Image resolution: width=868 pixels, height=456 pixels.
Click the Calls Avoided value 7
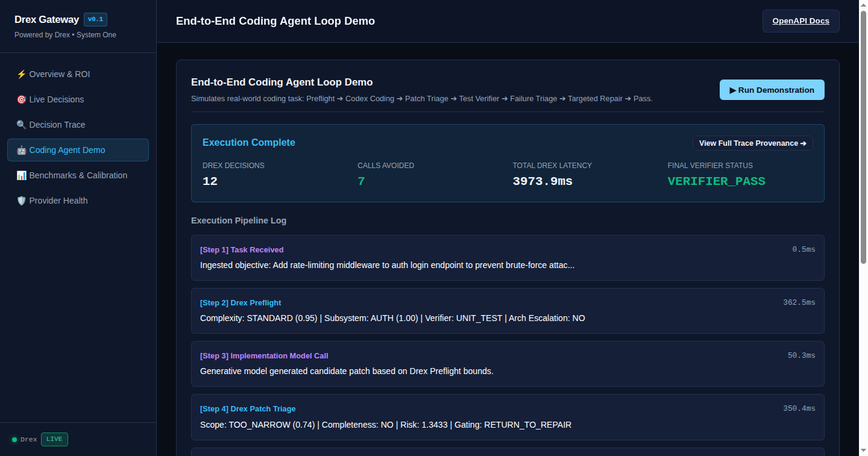click(361, 181)
